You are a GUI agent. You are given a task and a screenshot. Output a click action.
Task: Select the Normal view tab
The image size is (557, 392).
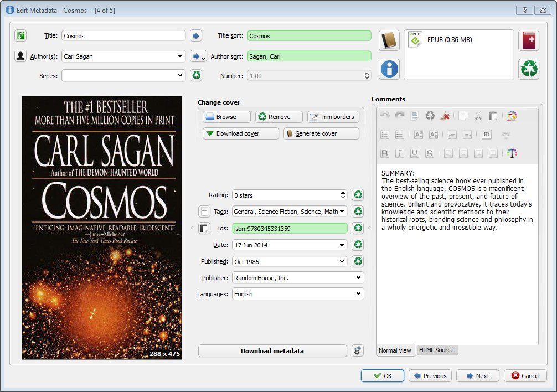pyautogui.click(x=395, y=350)
